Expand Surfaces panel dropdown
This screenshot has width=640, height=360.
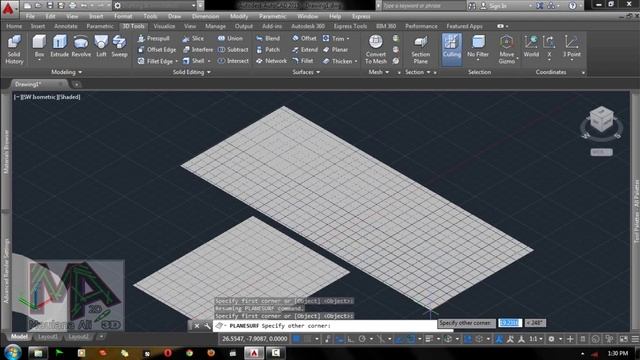click(306, 72)
